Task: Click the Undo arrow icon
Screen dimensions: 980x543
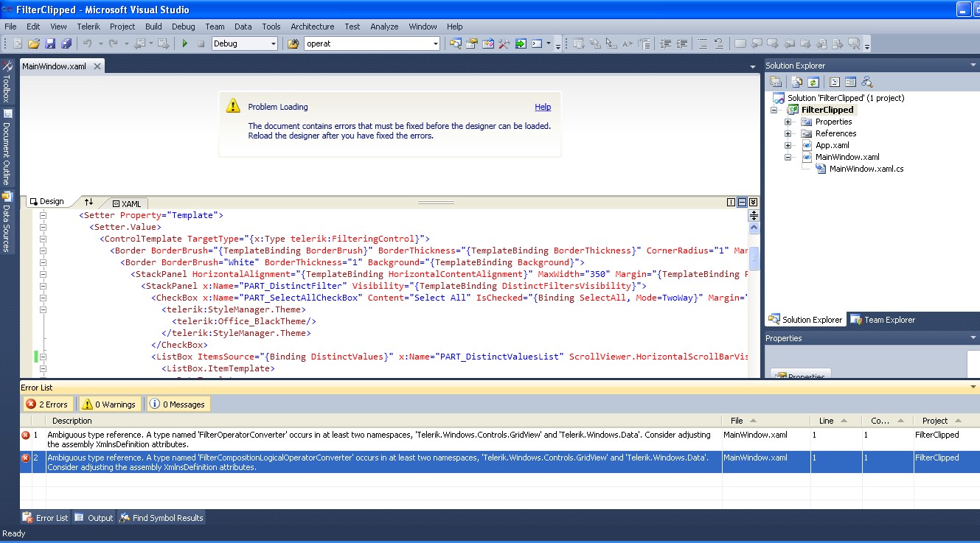Action: tap(87, 43)
